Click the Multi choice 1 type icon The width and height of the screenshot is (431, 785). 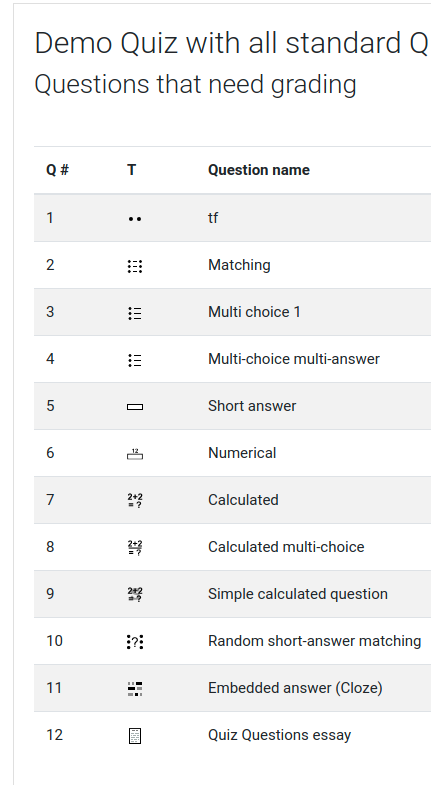(x=135, y=313)
